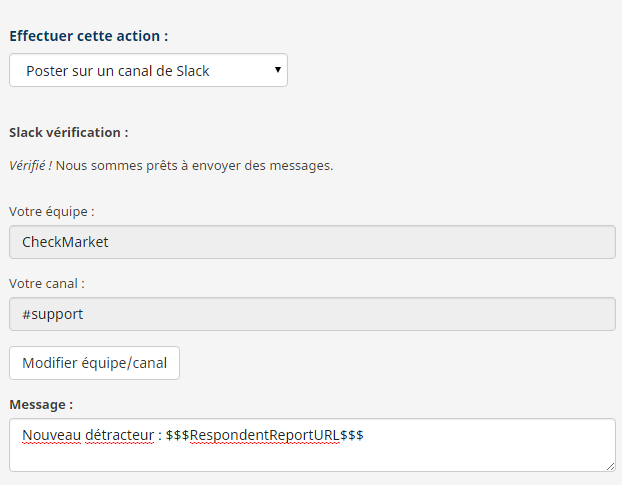Click the 'Message :' label
The height and width of the screenshot is (485, 622).
41,404
